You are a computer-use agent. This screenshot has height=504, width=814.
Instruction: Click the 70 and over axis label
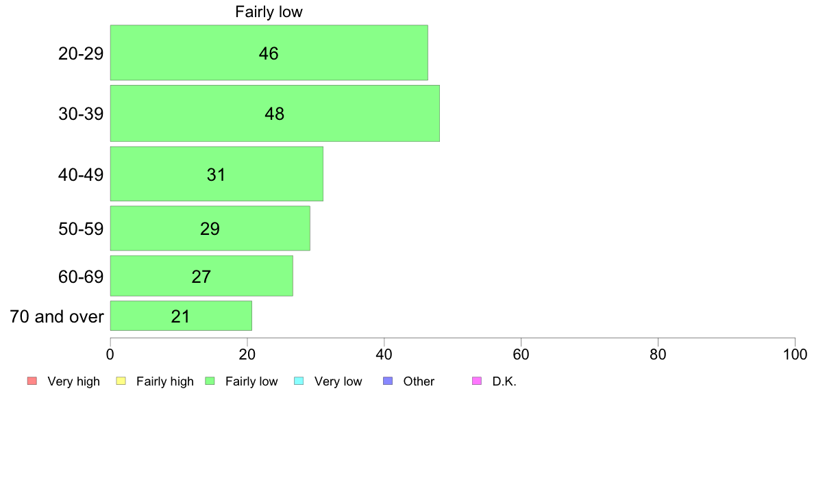57,316
